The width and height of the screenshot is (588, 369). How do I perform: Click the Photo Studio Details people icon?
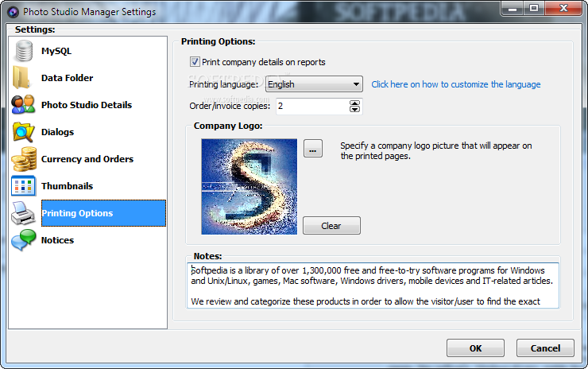pyautogui.click(x=23, y=105)
